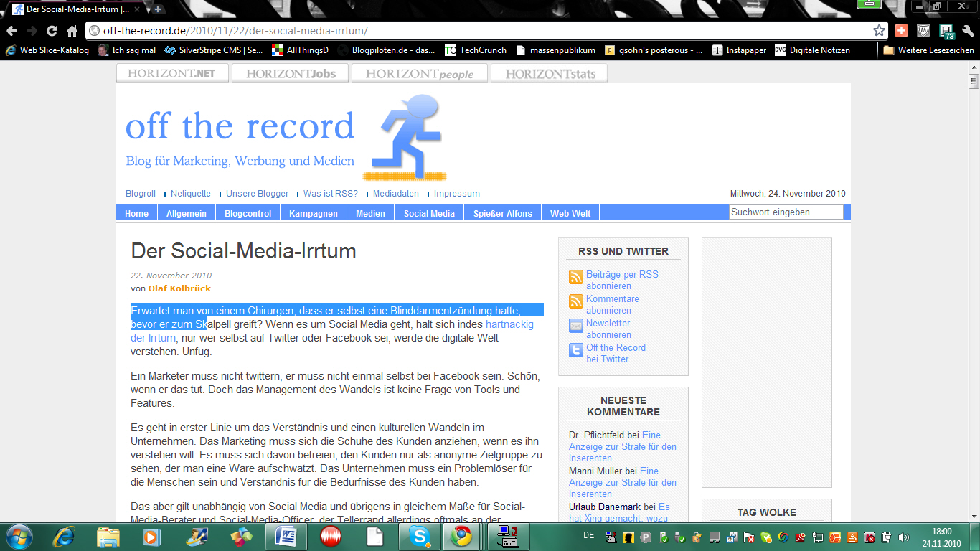The height and width of the screenshot is (551, 980).
Task: Click the Twitter icon in the sidebar
Action: pos(576,351)
